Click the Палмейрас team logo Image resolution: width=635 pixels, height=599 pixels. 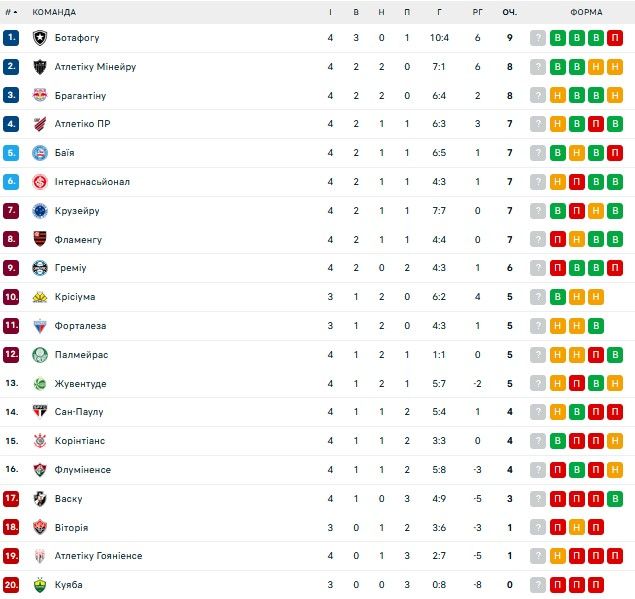pyautogui.click(x=40, y=355)
